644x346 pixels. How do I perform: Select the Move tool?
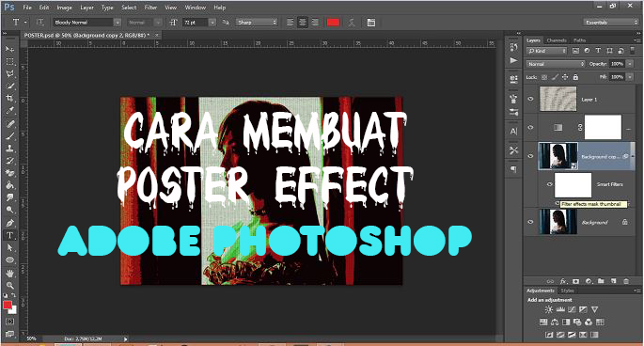point(9,49)
